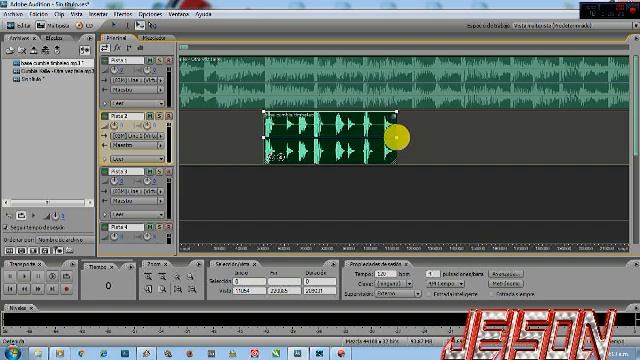Open the Ventana menu

[179, 14]
